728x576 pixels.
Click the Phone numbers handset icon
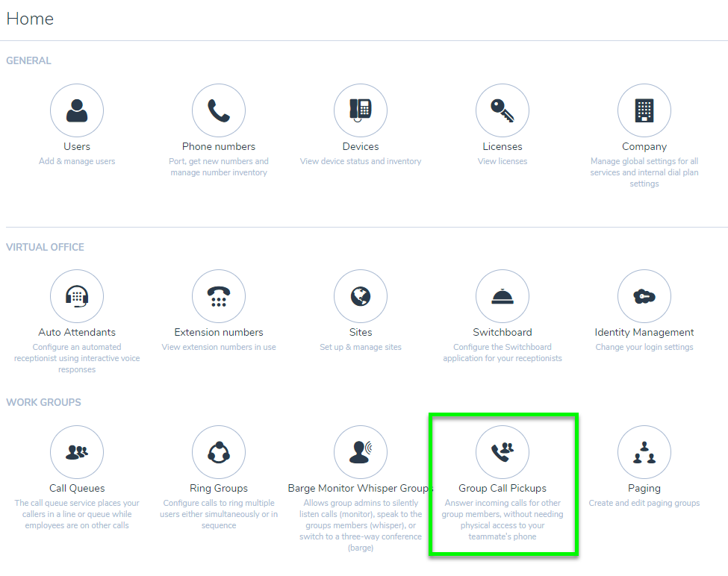[x=219, y=110]
